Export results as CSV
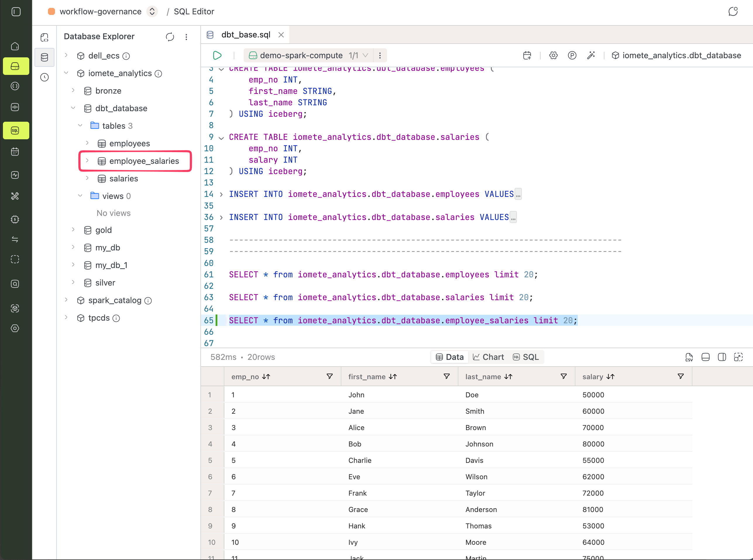The image size is (753, 560). tap(689, 357)
